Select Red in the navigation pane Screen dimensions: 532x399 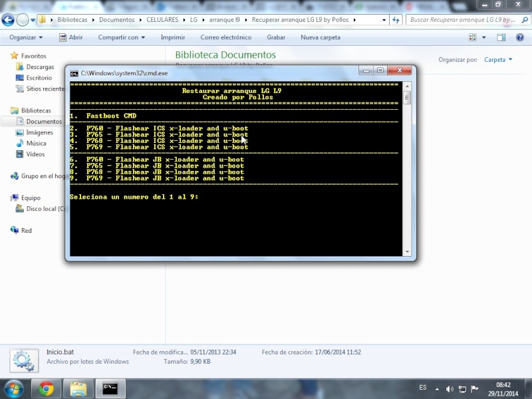[x=26, y=230]
